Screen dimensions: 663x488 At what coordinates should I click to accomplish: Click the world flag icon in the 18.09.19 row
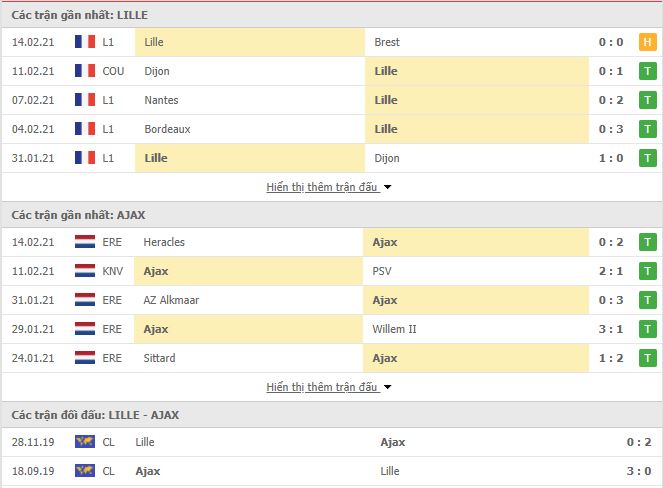pos(85,471)
